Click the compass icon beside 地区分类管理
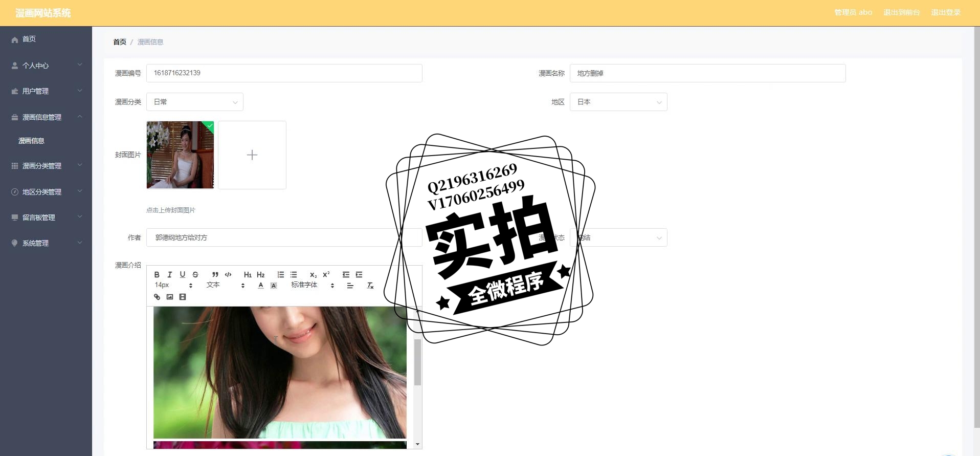This screenshot has height=456, width=980. pyautogui.click(x=15, y=192)
